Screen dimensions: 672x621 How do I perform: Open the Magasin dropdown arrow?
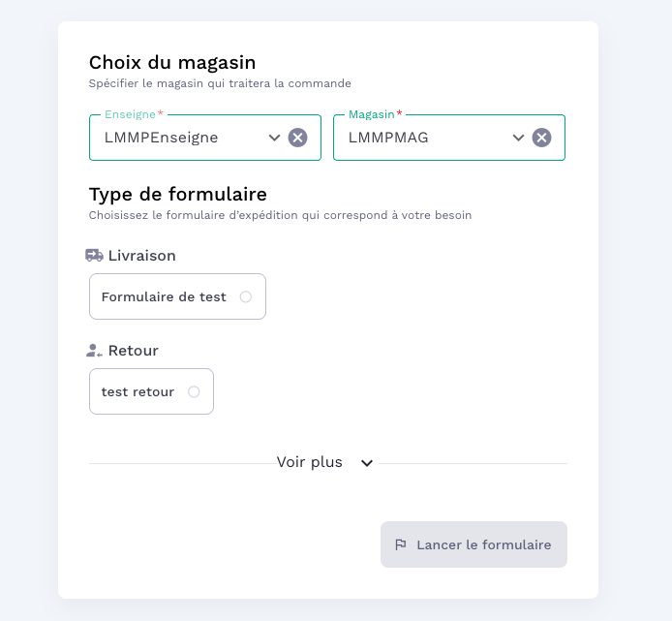coord(518,138)
